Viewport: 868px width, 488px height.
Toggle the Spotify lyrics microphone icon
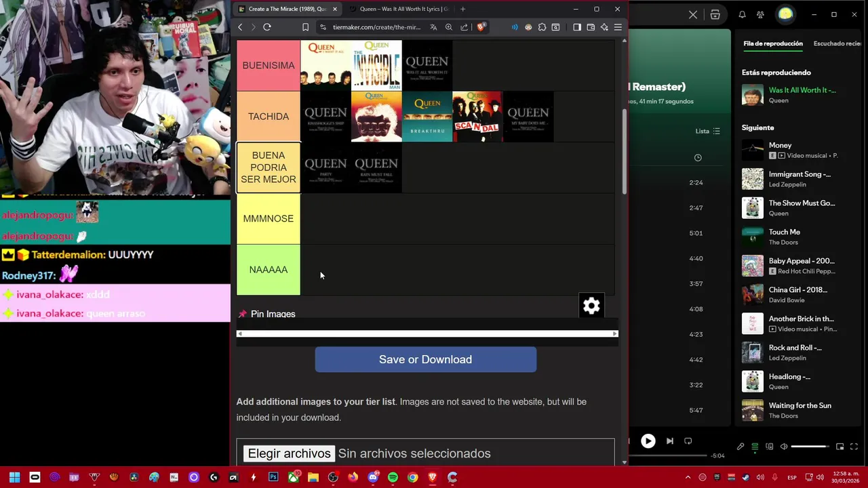click(x=741, y=447)
